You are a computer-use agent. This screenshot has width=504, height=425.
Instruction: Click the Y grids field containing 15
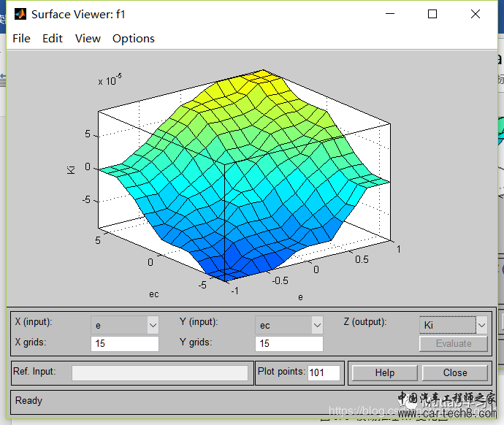coord(289,344)
